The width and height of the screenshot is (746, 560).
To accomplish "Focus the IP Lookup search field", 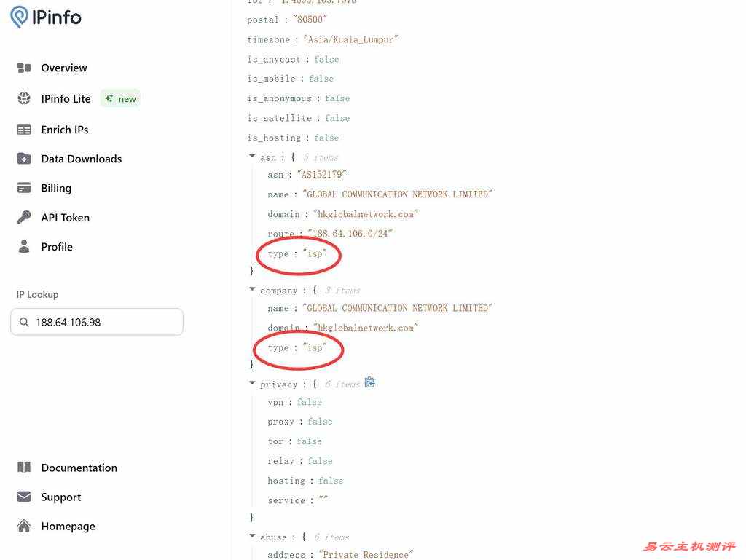I will click(97, 322).
